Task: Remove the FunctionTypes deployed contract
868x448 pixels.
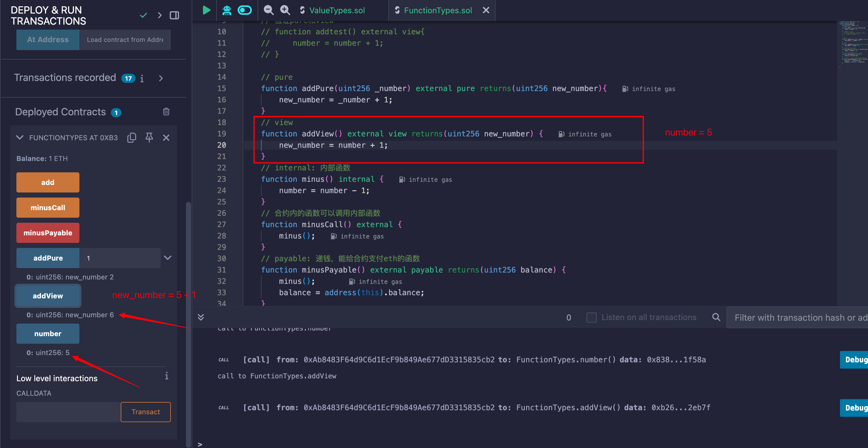Action: [x=166, y=137]
